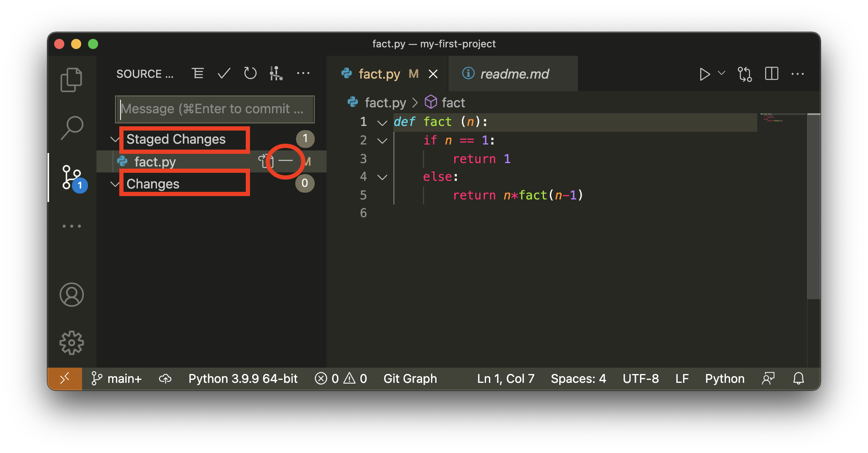Collapse the Changes section
868x453 pixels.
pos(115,184)
